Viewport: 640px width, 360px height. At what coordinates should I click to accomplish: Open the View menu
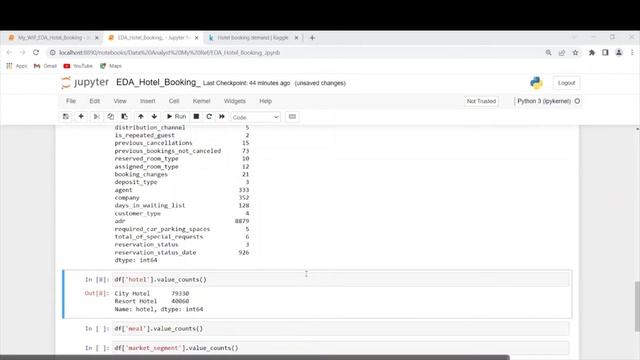120,101
